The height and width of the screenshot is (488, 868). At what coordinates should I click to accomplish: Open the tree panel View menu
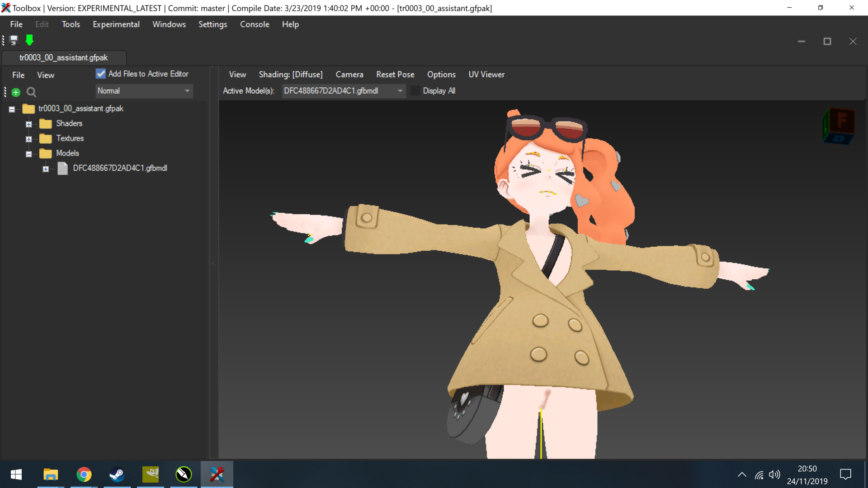tap(46, 75)
